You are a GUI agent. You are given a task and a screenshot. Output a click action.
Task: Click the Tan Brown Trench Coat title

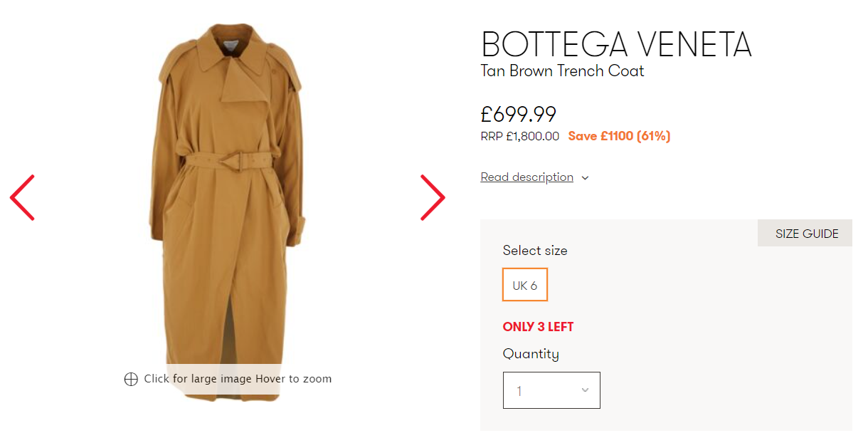[x=562, y=71]
